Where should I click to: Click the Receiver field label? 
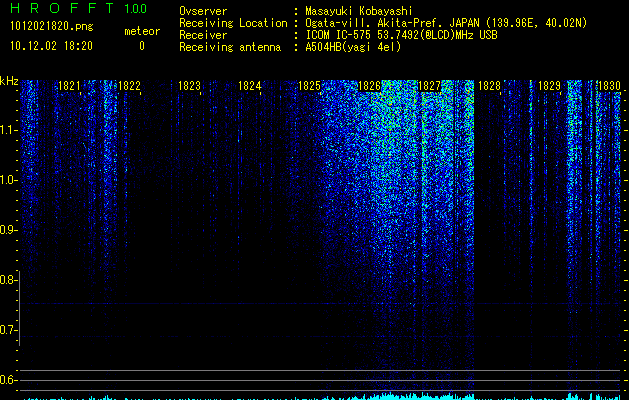tap(203, 35)
